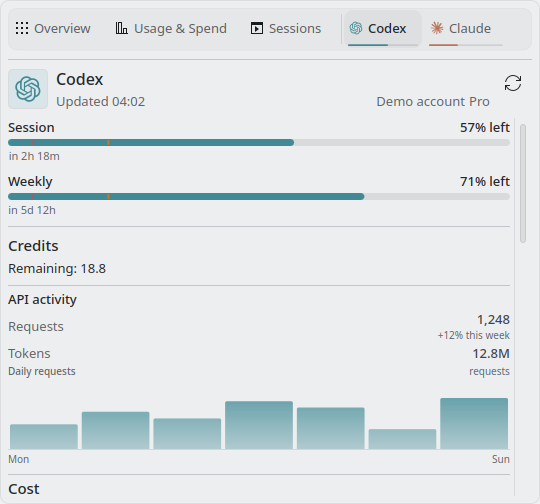Switch to Usage & Spend tab
The height and width of the screenshot is (504, 540).
[x=171, y=29]
